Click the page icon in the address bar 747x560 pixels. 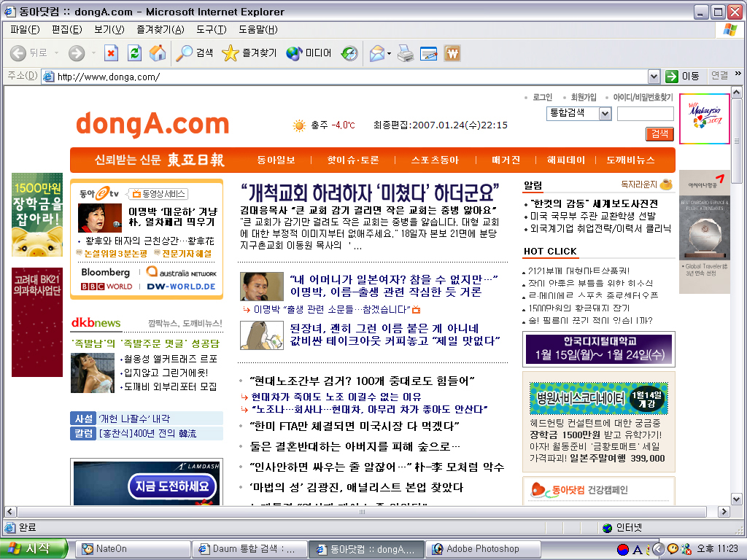48,77
